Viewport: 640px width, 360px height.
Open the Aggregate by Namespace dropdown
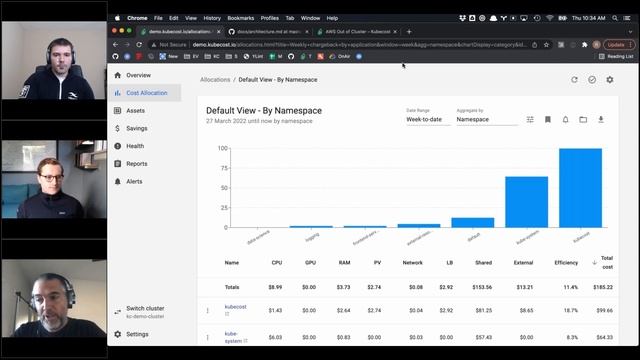[x=487, y=119]
